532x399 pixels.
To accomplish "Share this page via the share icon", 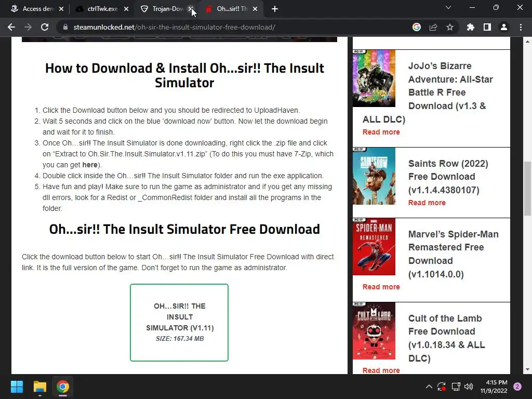I will 433,27.
